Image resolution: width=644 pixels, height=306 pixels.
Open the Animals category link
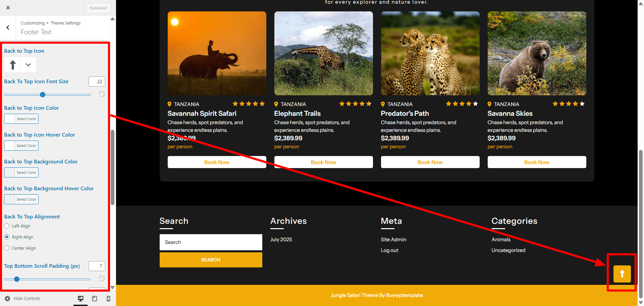coord(501,240)
